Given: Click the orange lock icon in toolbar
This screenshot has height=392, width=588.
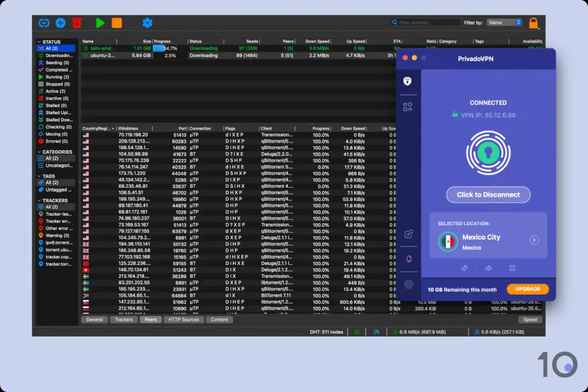Looking at the screenshot, I should pos(533,23).
